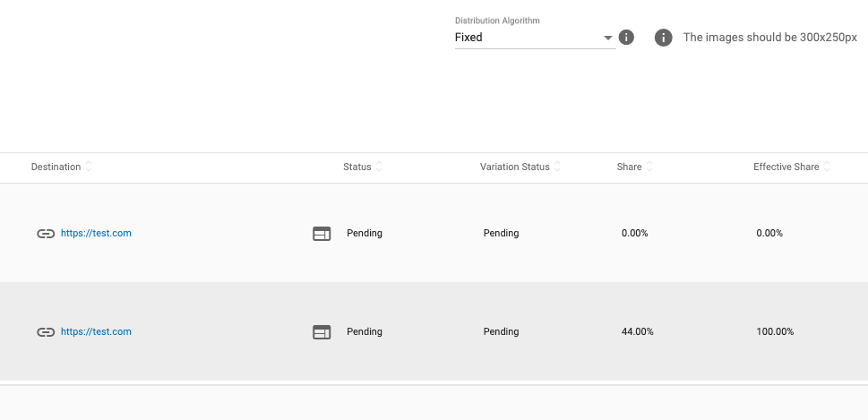Click link icon in first table row
The image size is (868, 420).
(x=46, y=234)
